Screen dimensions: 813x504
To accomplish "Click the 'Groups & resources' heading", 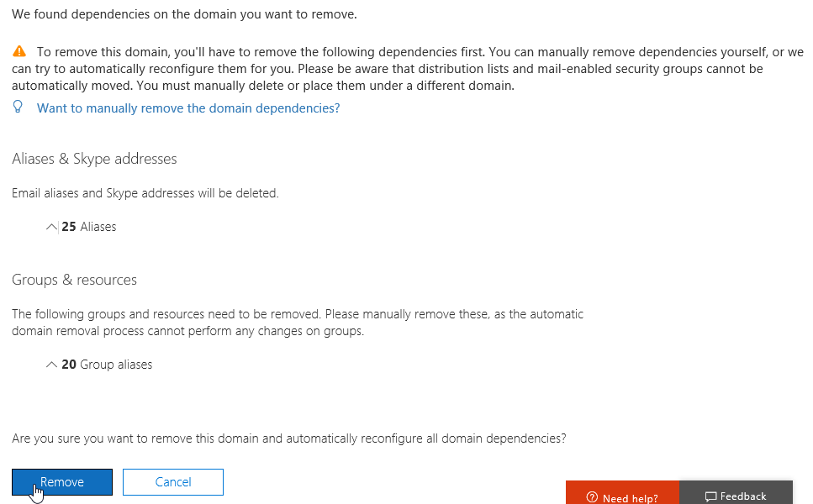I will (x=74, y=280).
